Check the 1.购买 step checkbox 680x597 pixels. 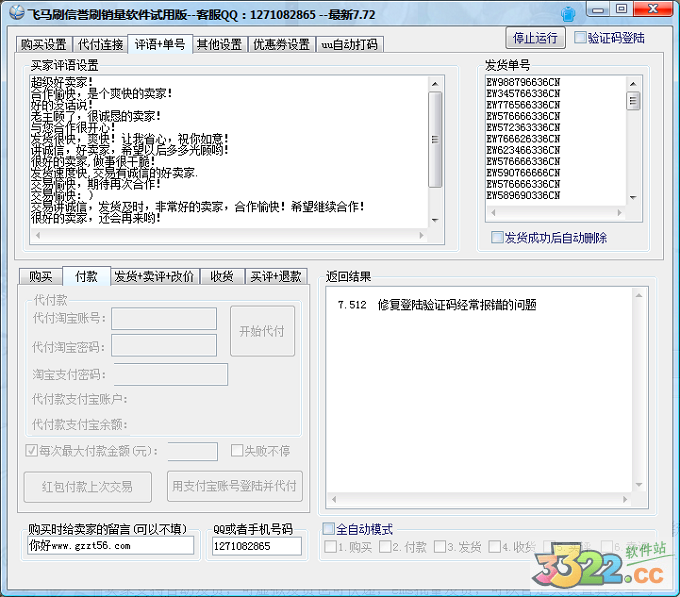tap(330, 547)
